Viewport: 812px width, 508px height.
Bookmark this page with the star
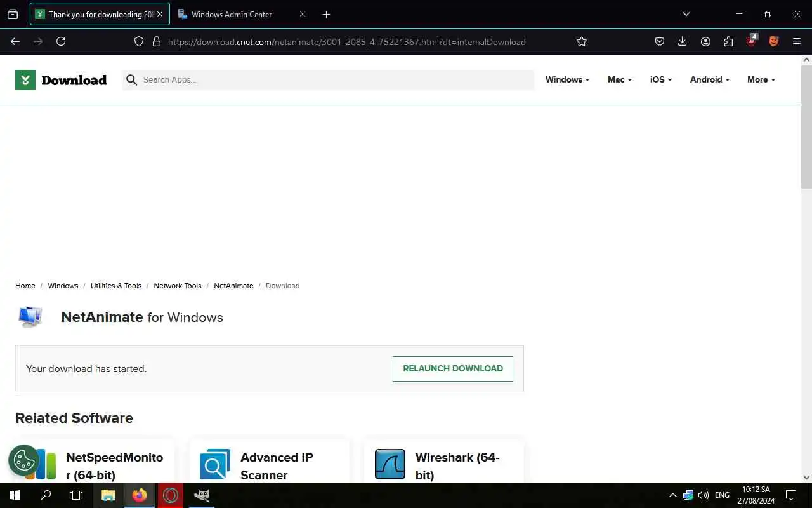pyautogui.click(x=582, y=41)
